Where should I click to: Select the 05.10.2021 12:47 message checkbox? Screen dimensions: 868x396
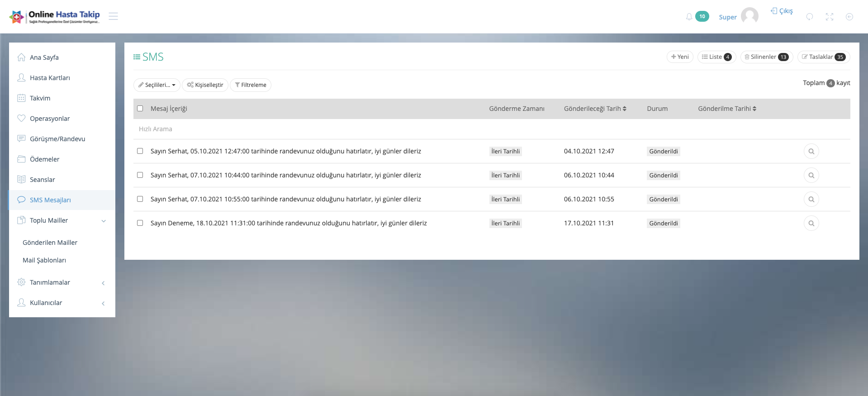point(140,151)
